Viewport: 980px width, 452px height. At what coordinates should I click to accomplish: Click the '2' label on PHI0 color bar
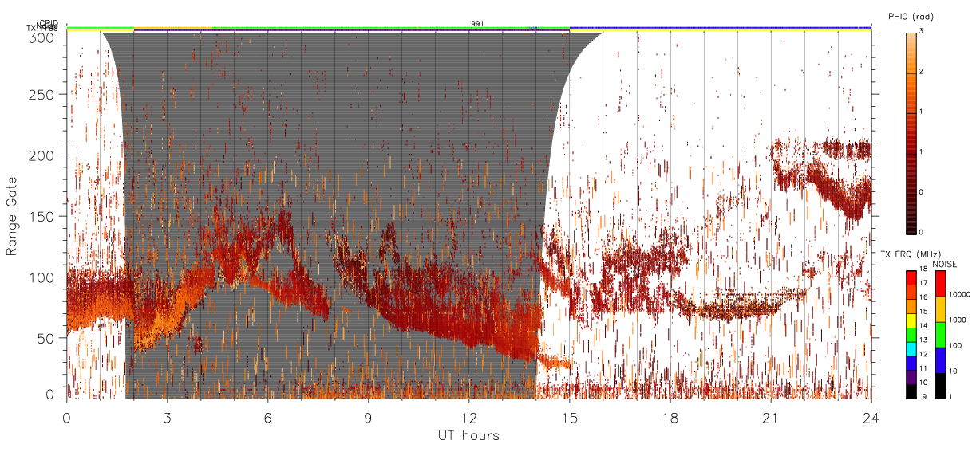pos(922,72)
